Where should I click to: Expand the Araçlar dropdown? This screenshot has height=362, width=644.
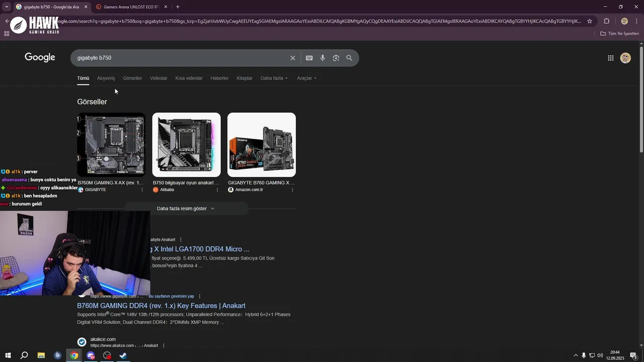(x=306, y=78)
